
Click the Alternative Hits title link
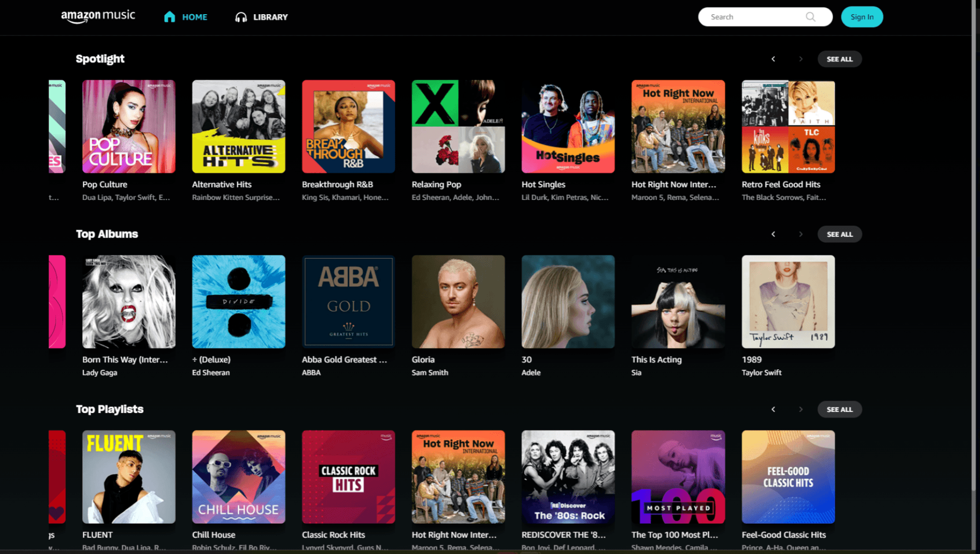222,184
